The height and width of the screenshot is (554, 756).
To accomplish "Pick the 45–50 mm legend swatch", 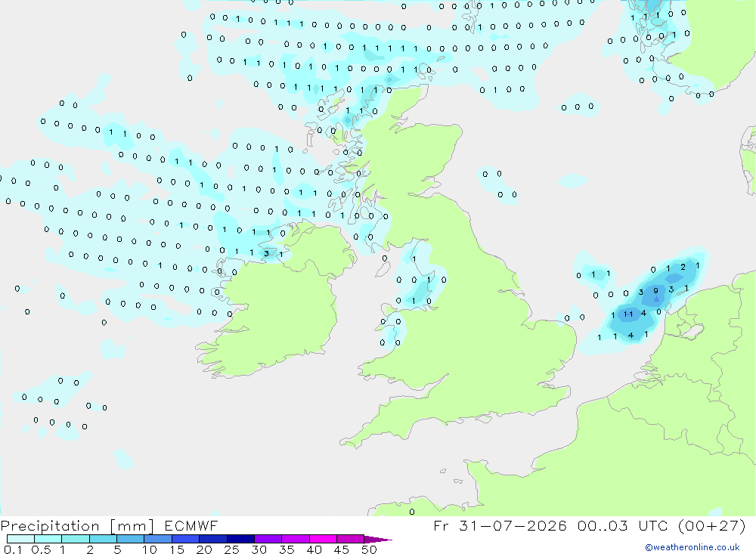I will [351, 539].
